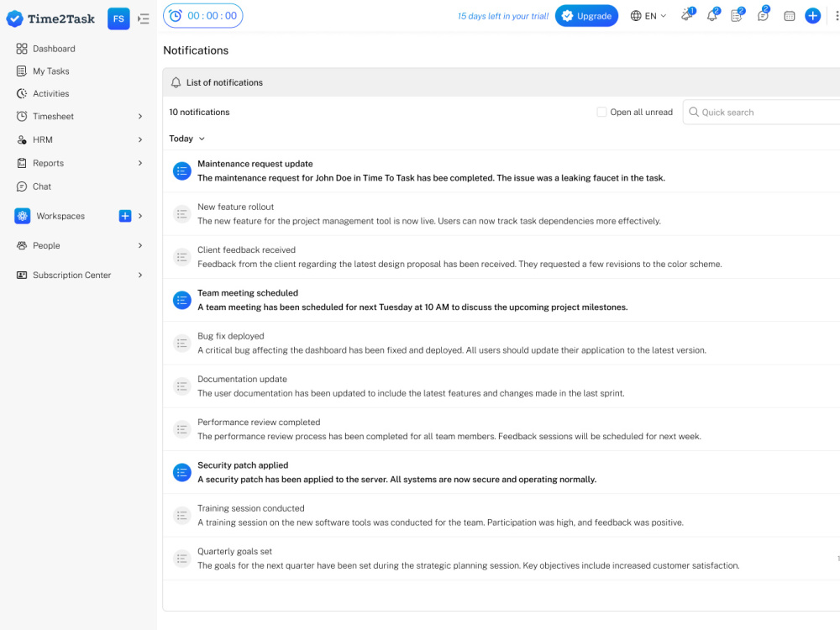Open the announcements party icon in header
Screen dimensions: 840x630
[x=687, y=15]
